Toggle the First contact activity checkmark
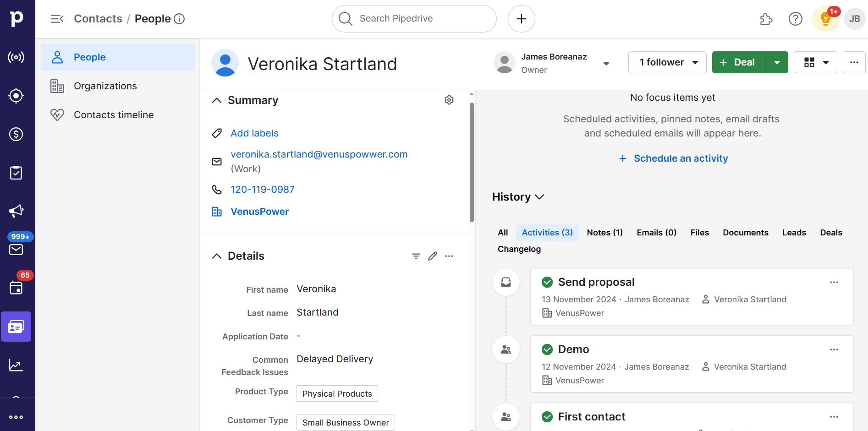868x431 pixels. click(x=547, y=417)
